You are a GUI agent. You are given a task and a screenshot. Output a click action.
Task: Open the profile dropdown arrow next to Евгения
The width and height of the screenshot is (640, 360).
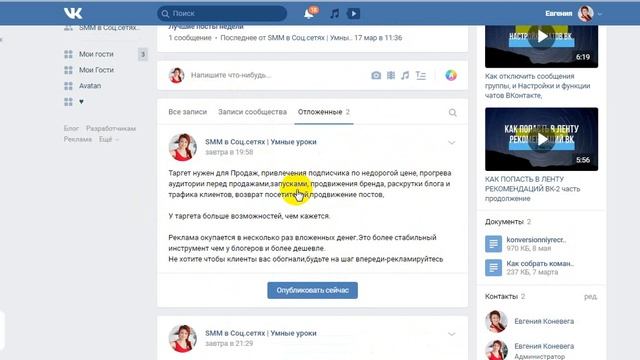pos(600,14)
